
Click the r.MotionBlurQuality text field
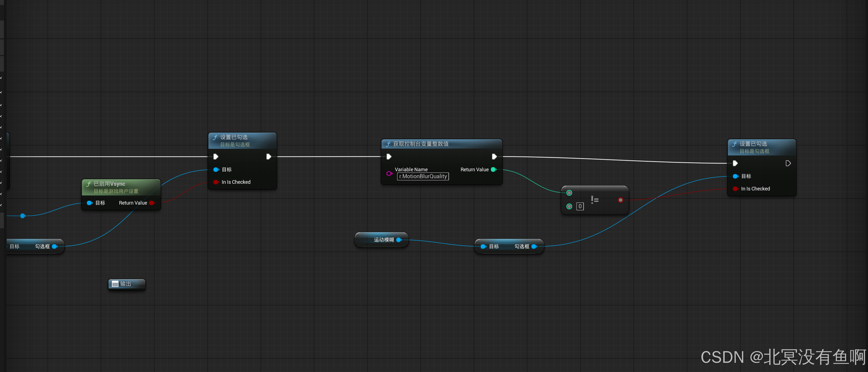click(x=423, y=176)
